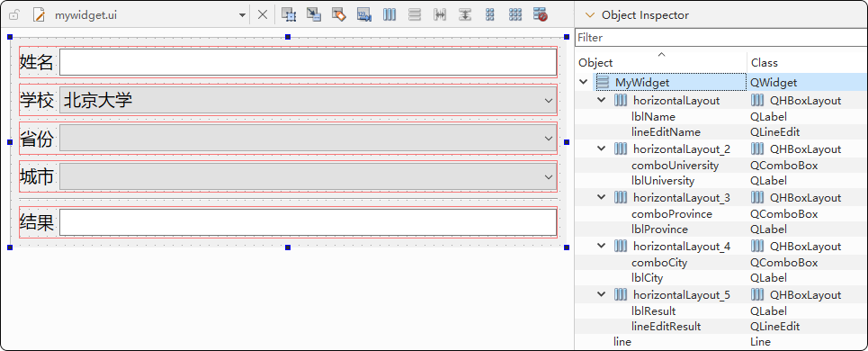Collapse the horizontalLayout_5 tree node
Image resolution: width=868 pixels, height=351 pixels.
pyautogui.click(x=602, y=295)
